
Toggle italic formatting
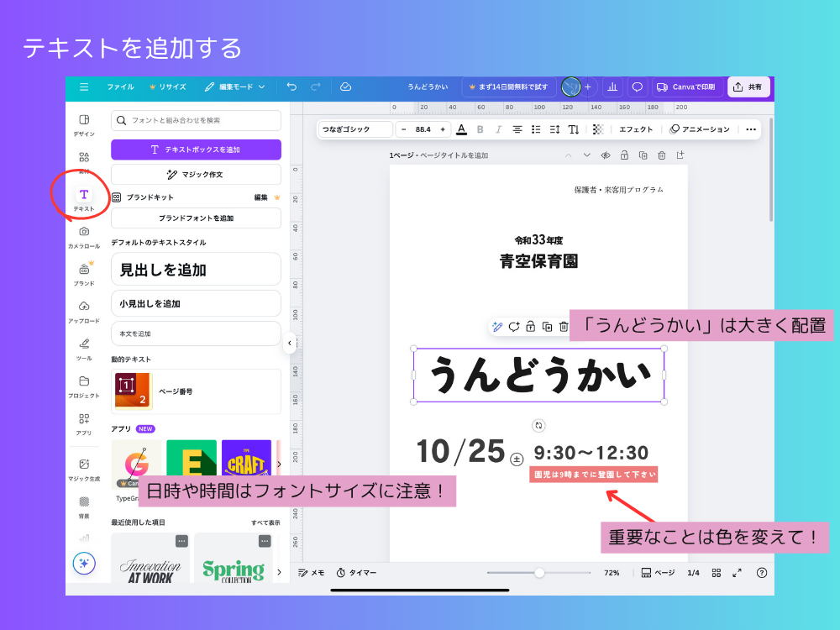tap(498, 129)
